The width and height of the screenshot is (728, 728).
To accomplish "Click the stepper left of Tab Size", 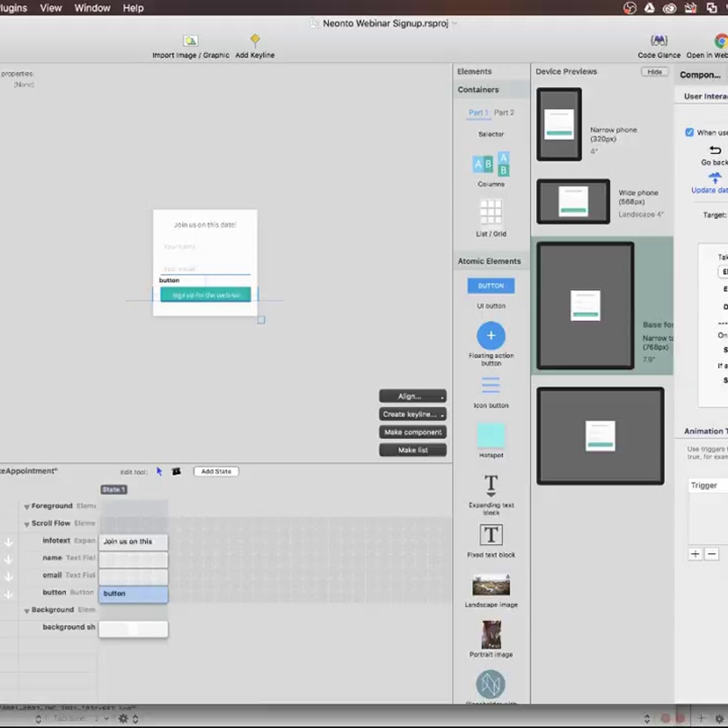I will tap(38, 719).
